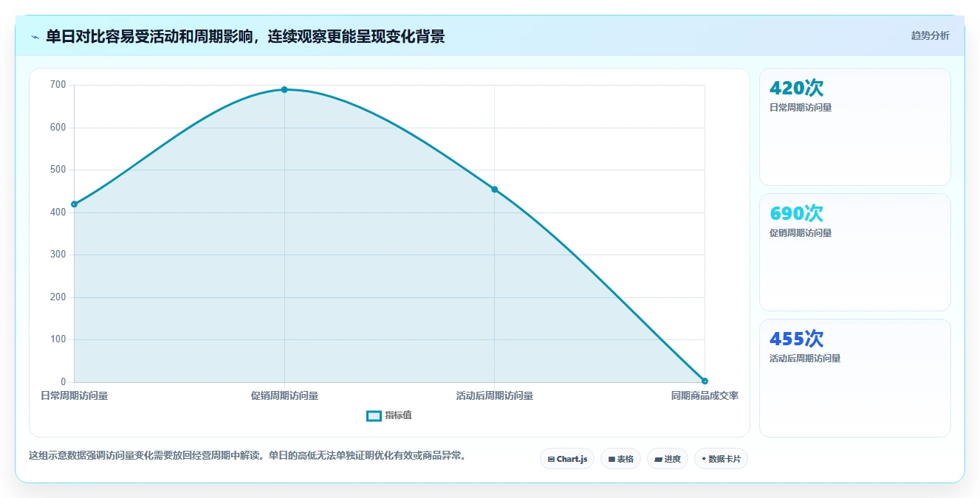Click the 420次 value in the first card

(x=796, y=88)
